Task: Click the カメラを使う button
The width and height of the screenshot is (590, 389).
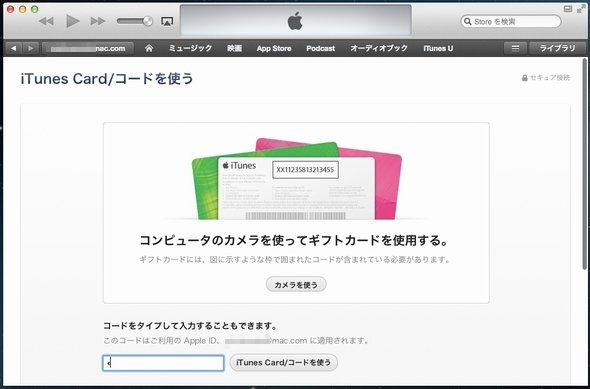Action: click(x=296, y=285)
